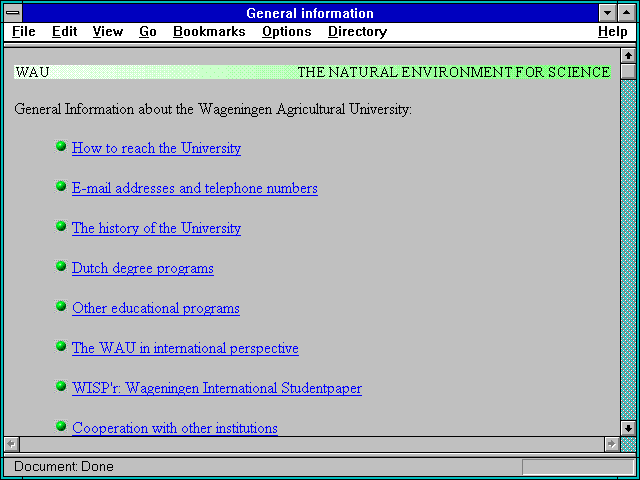Click green bullet beside How to reach the University

point(61,146)
